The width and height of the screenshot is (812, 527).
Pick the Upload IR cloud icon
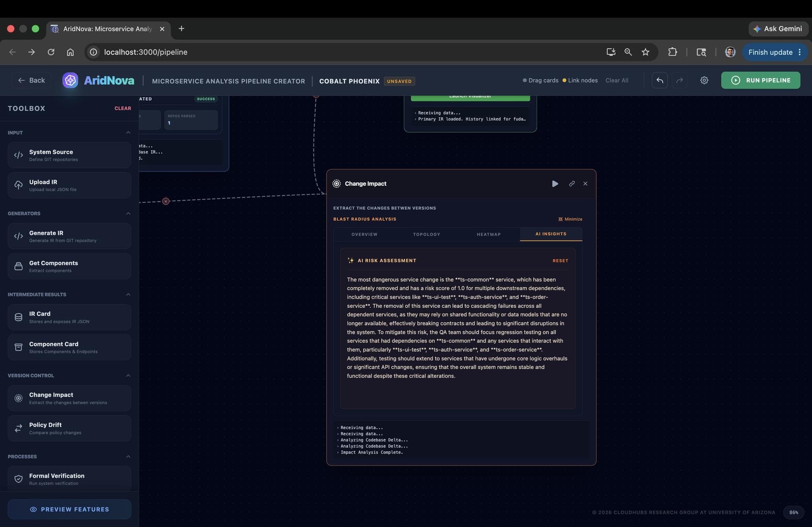coord(19,185)
